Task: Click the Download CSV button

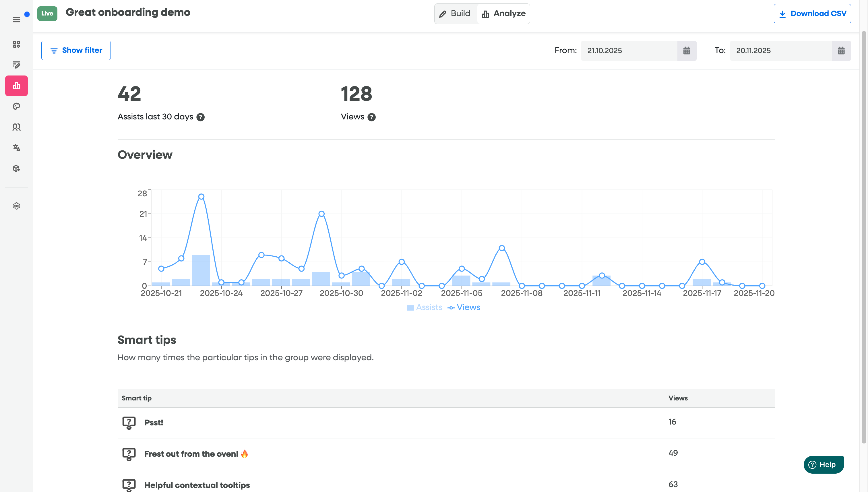Action: [812, 13]
